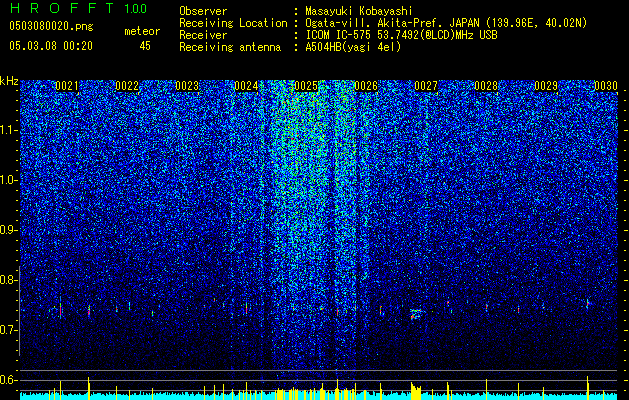Click time marker 0027
Screen dimensions: 629x400
point(426,86)
